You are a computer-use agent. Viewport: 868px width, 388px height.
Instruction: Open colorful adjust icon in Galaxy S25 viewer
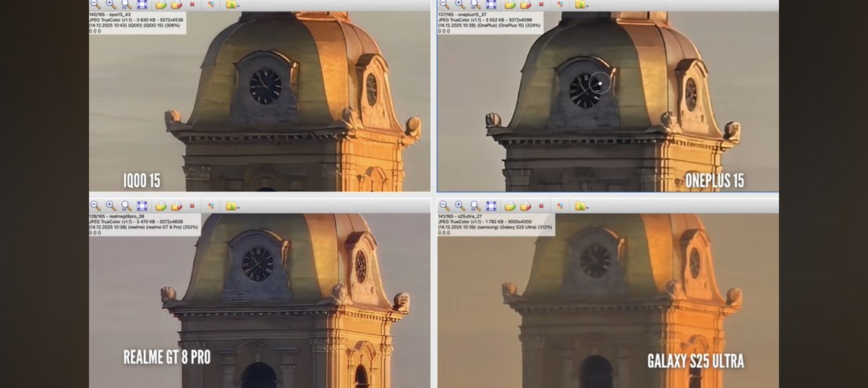(559, 206)
